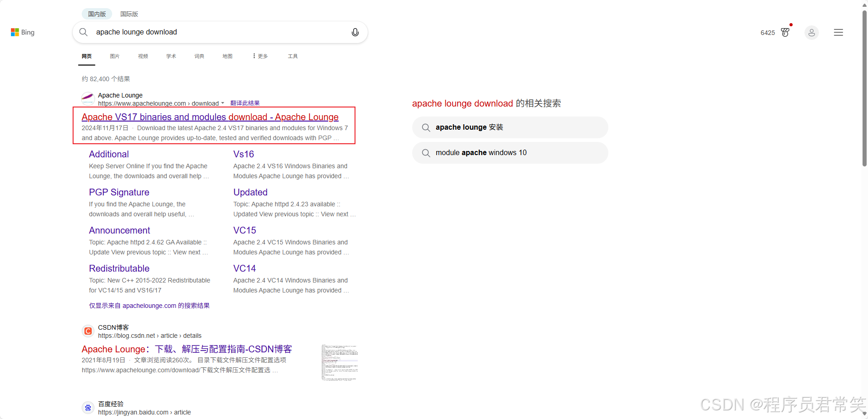Switch to 国内版 search mode
868x419 pixels.
pos(97,14)
